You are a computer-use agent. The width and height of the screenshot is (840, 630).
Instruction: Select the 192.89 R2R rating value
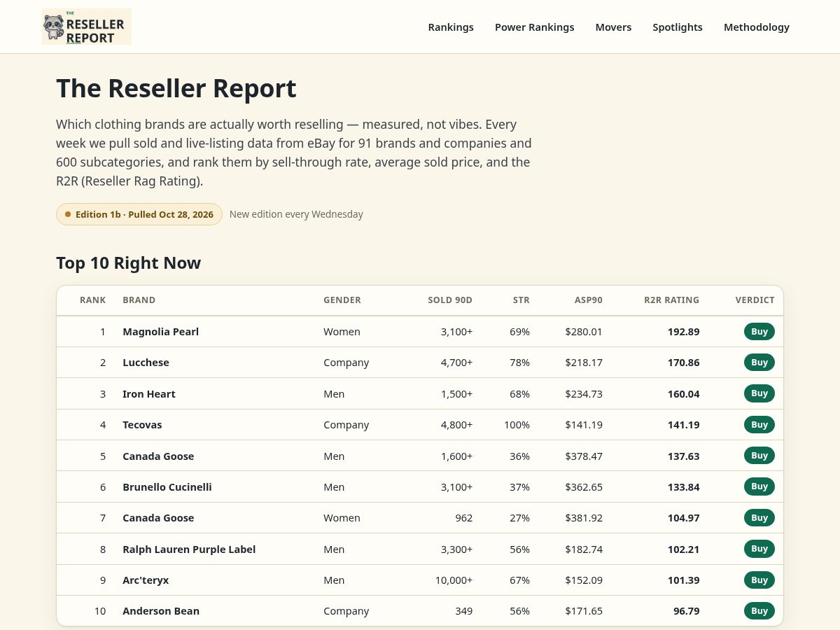pyautogui.click(x=684, y=332)
